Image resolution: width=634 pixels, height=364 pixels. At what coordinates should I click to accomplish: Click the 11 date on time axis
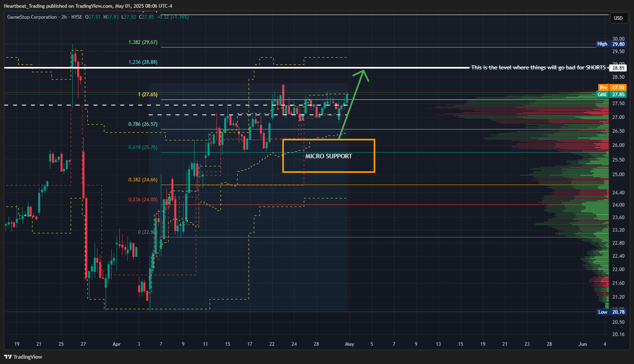tap(206, 344)
